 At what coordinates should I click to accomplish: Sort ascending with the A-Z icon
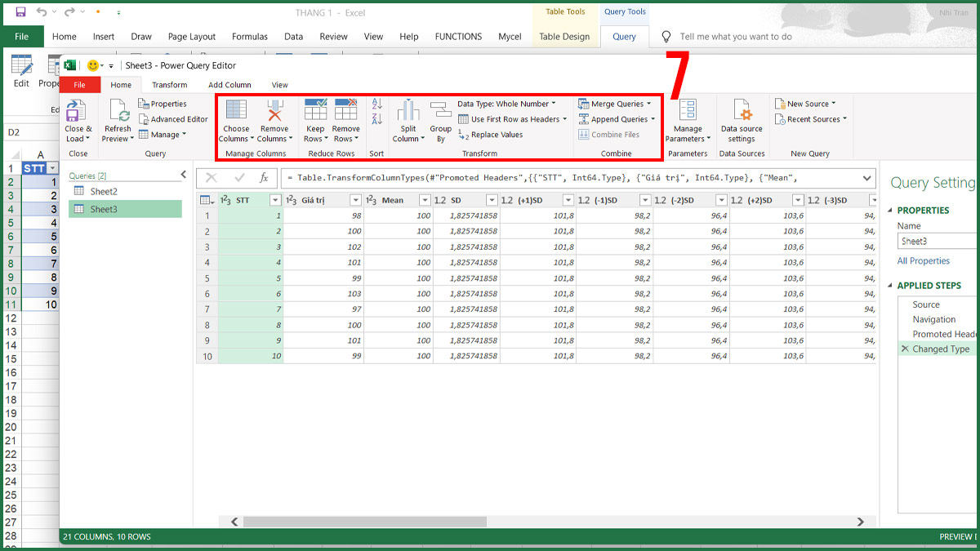pyautogui.click(x=377, y=104)
